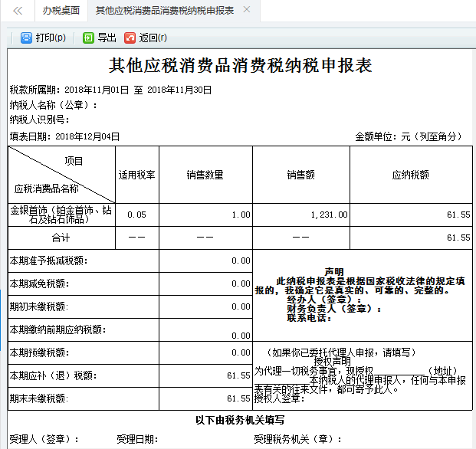Click the 经办人（签章） line
This screenshot has height=449, width=476.
pyautogui.click(x=324, y=300)
